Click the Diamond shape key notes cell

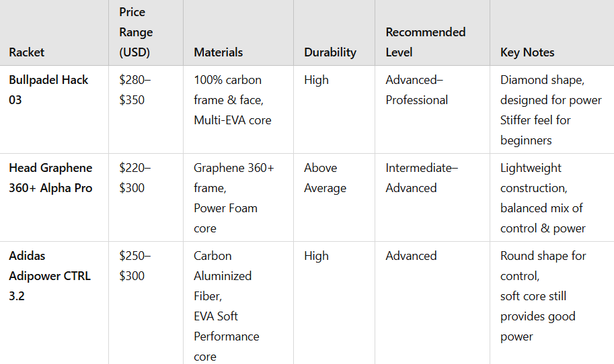(x=551, y=110)
